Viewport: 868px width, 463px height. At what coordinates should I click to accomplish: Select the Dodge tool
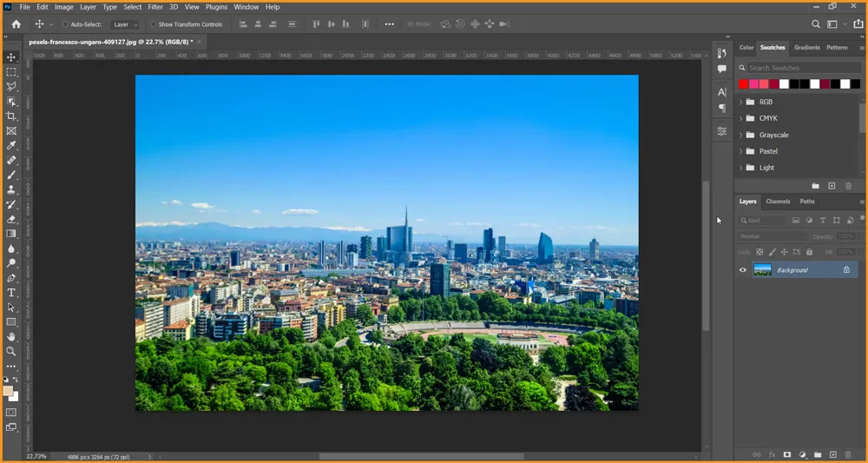(x=11, y=263)
